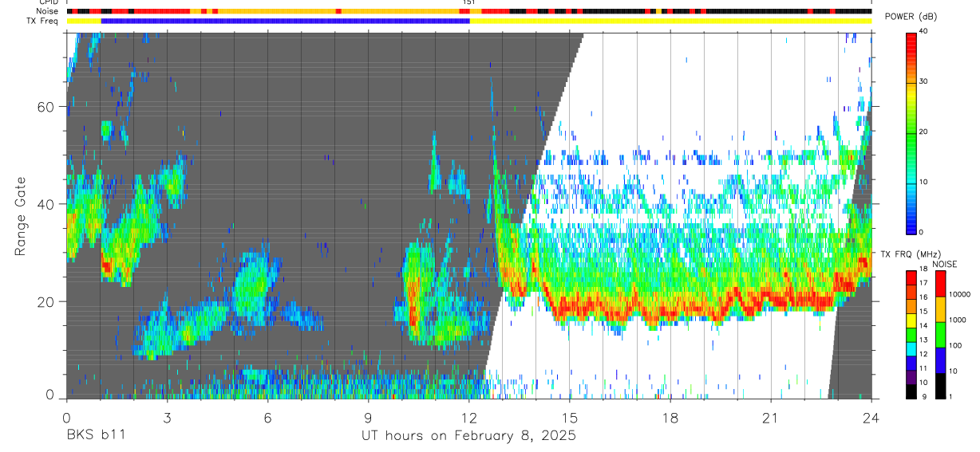
Task: Click the 'CPID' row label at top
Action: [x=47, y=2]
